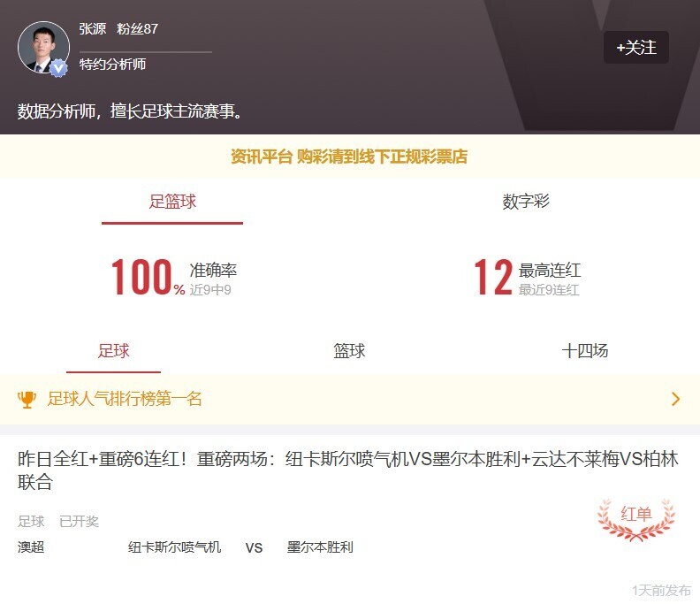Click the 纽卡斯尔喷气机 VS 墨尔本胜利 match row
This screenshot has width=700, height=604.
[186, 547]
